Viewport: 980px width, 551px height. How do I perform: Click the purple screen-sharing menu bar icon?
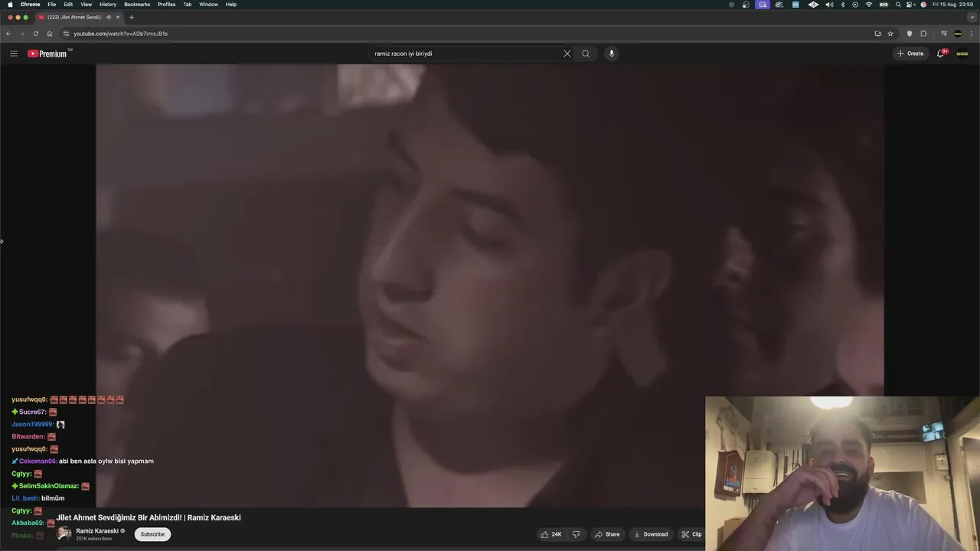pyautogui.click(x=763, y=5)
